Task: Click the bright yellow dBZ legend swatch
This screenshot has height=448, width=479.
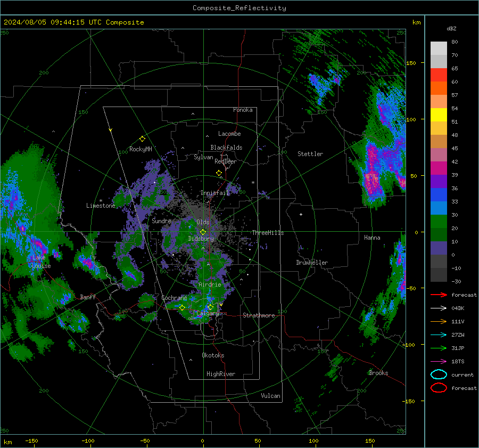Action: pos(439,115)
